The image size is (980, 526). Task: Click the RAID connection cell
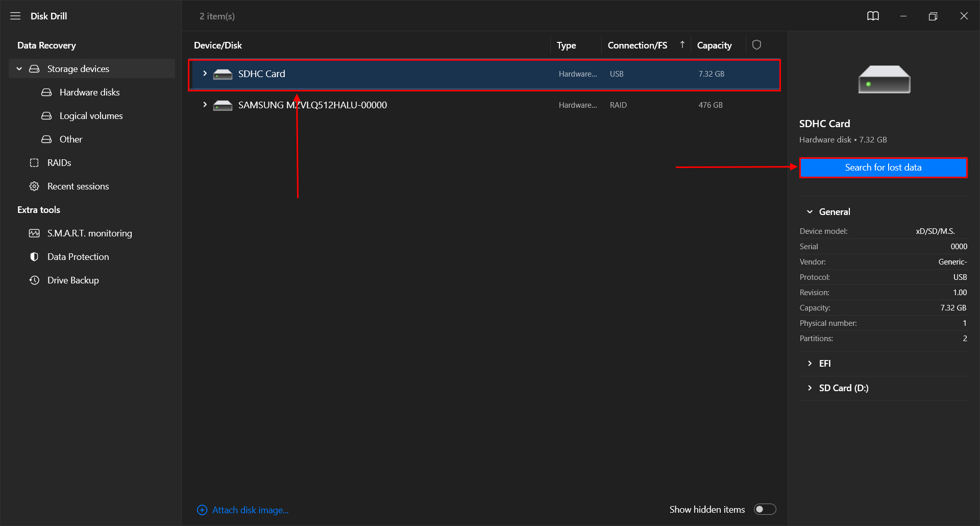point(618,105)
